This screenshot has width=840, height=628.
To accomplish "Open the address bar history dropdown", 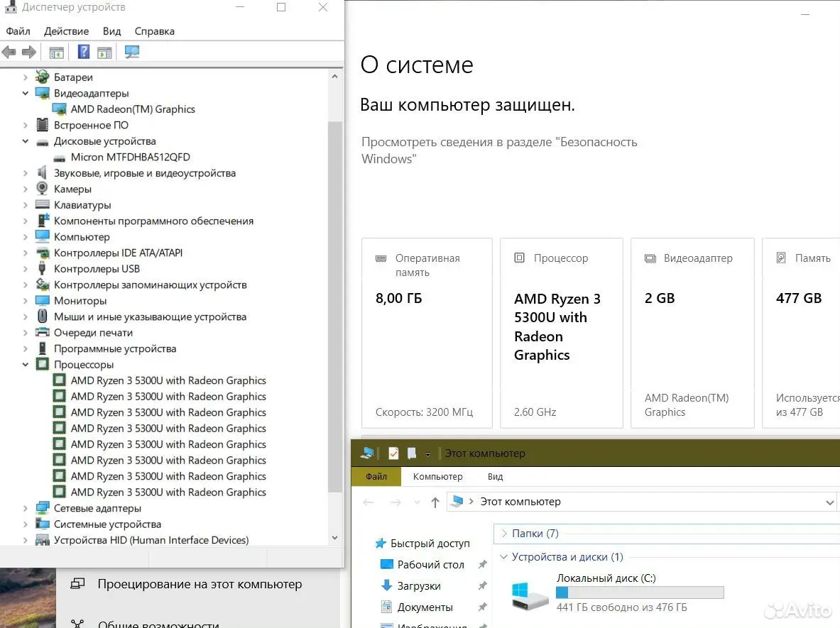I will pyautogui.click(x=829, y=502).
